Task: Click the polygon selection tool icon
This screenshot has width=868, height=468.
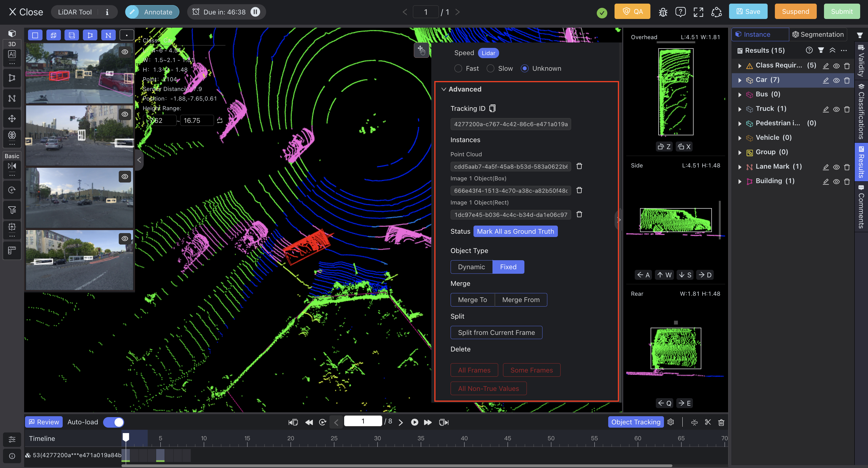Action: [x=90, y=35]
